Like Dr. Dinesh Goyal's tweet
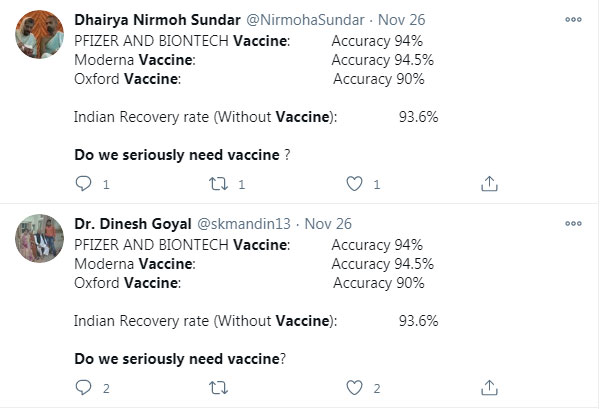Screen dimensions: 601x409 [354, 387]
